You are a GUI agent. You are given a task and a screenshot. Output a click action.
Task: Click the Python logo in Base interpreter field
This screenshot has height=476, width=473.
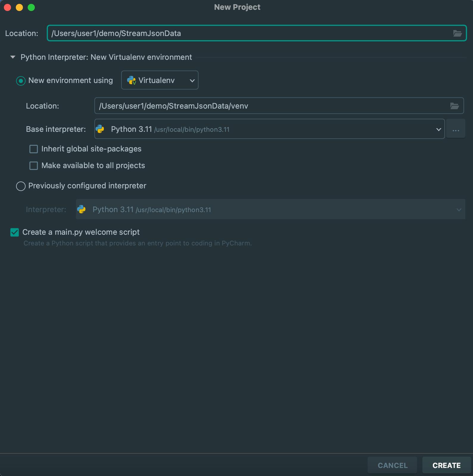point(100,129)
